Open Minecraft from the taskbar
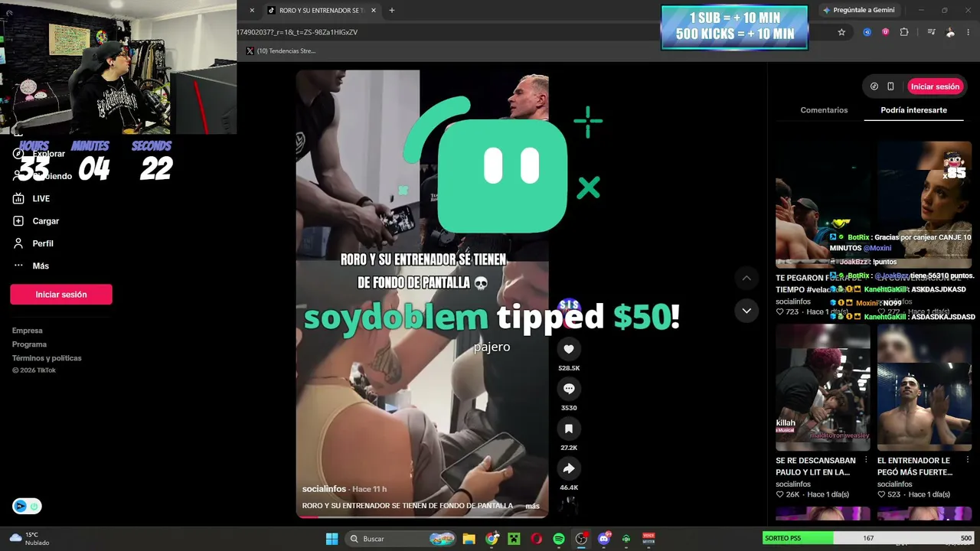980x551 pixels. click(514, 539)
